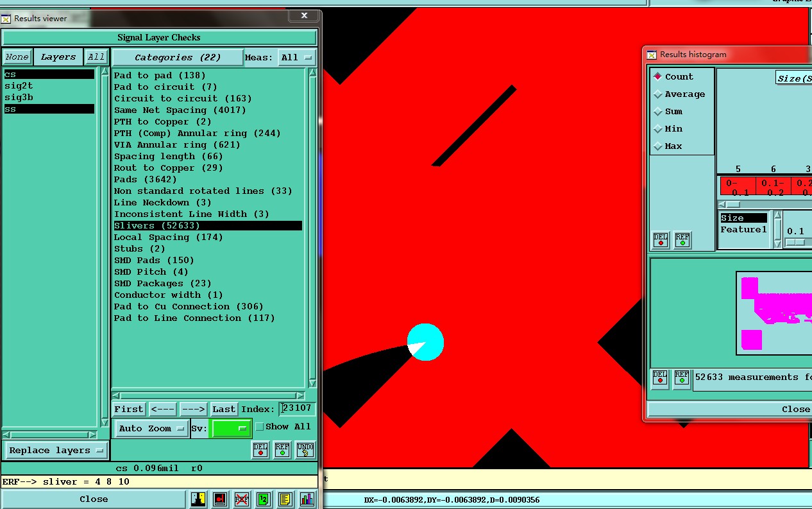The height and width of the screenshot is (509, 812).
Task: Select Rout to Copper (29) category
Action: point(208,168)
